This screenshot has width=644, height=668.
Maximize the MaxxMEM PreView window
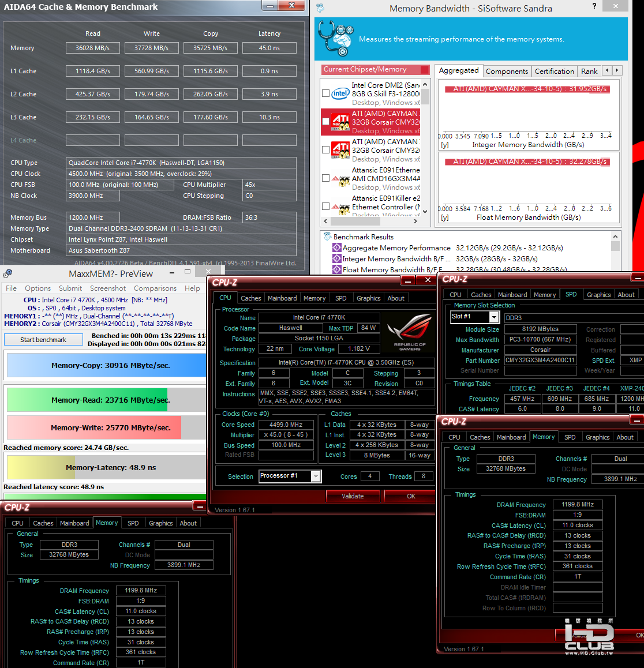click(x=187, y=271)
